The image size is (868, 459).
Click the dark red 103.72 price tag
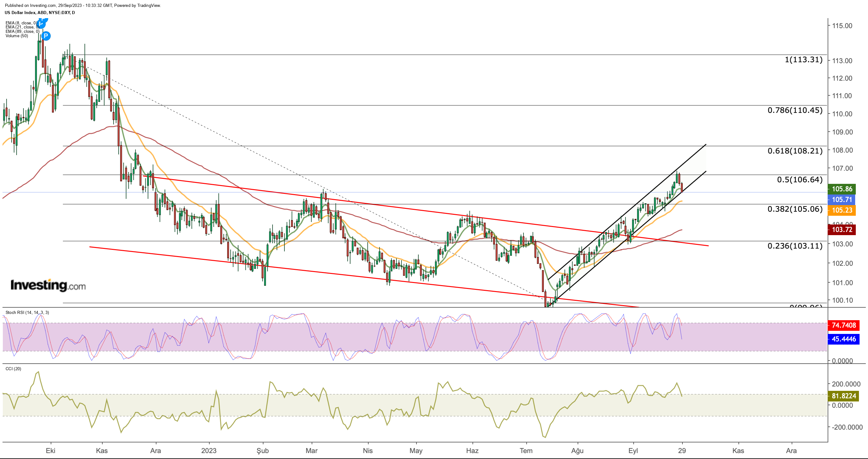pyautogui.click(x=841, y=230)
